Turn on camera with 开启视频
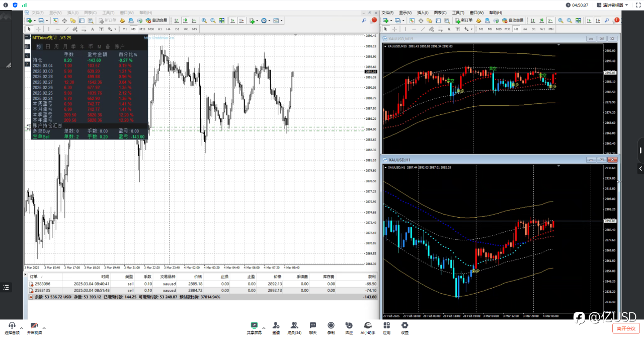Screen dimensions: 644x337 pyautogui.click(x=35, y=327)
